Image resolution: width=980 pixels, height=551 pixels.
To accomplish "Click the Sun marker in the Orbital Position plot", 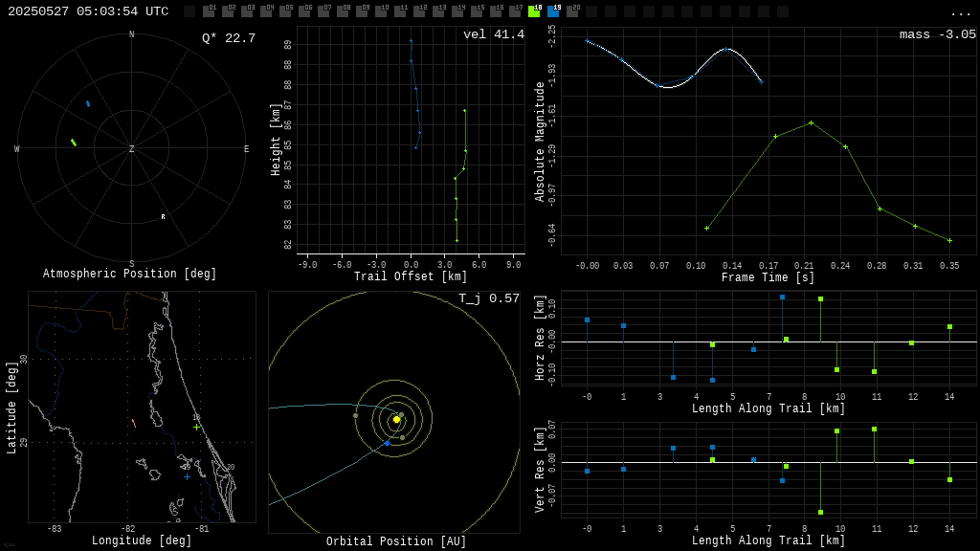I will (x=396, y=419).
